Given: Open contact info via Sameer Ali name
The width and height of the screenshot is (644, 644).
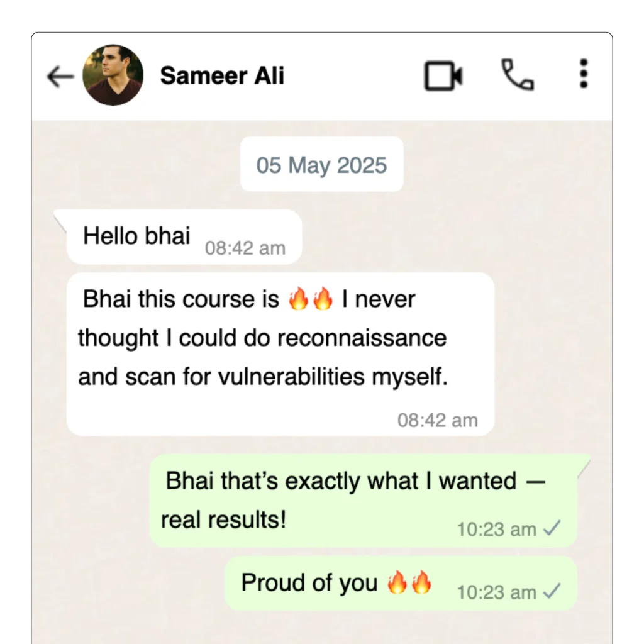Looking at the screenshot, I should click(x=222, y=75).
